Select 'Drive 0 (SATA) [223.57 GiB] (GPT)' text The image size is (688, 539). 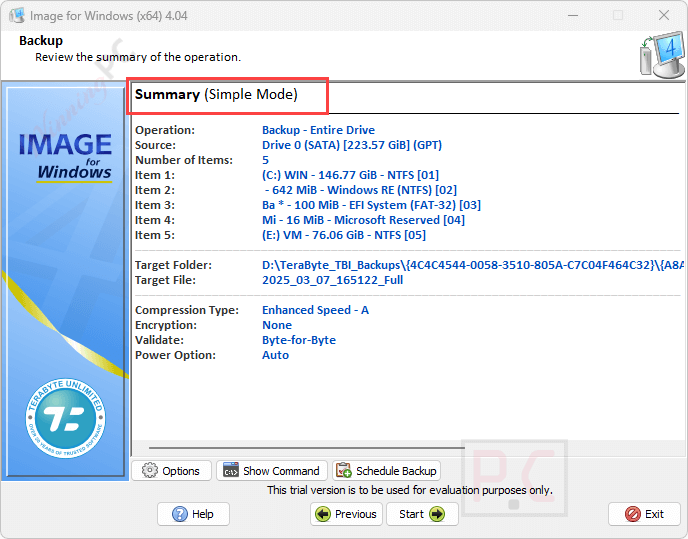coord(352,145)
